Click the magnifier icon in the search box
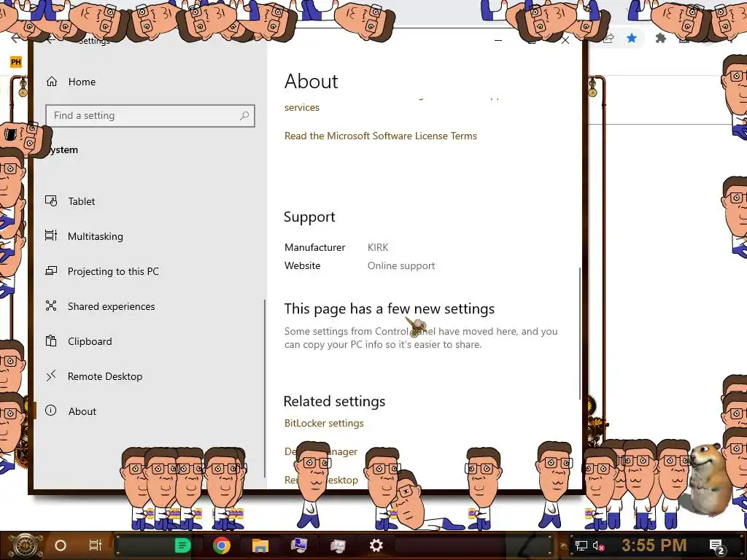Image resolution: width=747 pixels, height=560 pixels. click(244, 116)
